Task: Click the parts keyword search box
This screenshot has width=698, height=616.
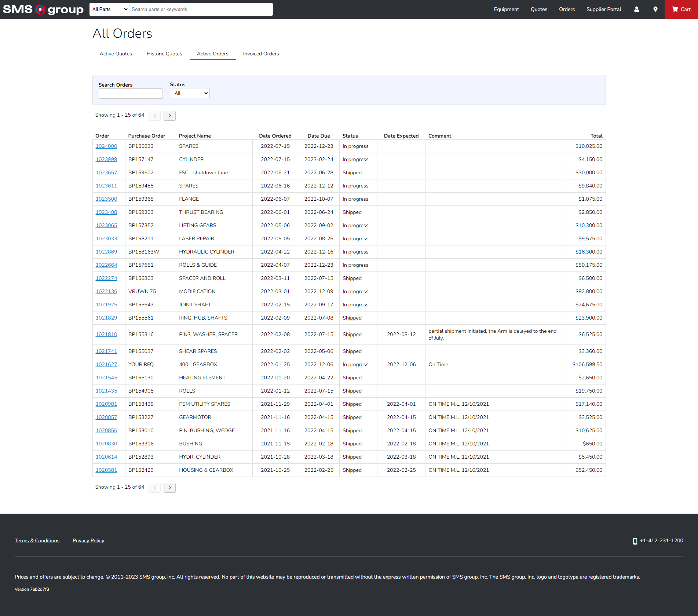Action: tap(201, 9)
